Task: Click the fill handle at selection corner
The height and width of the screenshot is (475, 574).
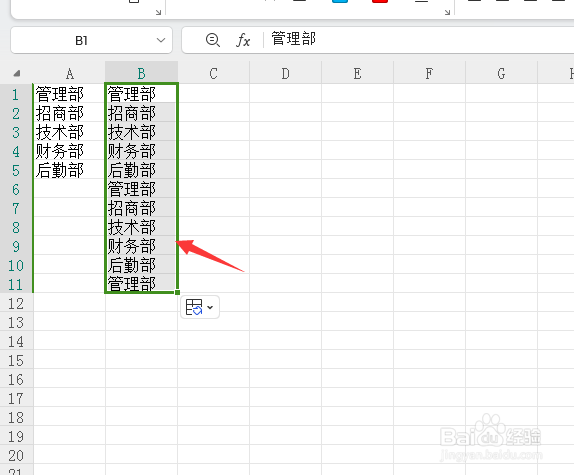Action: click(x=178, y=292)
